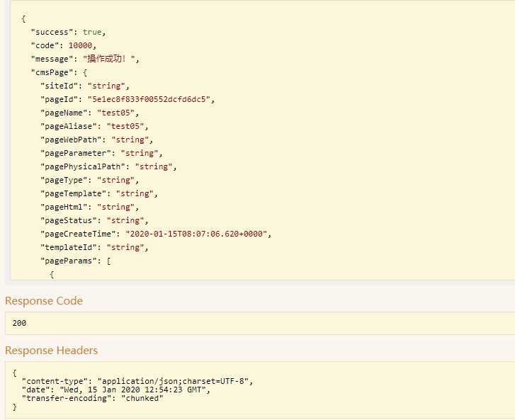
Task: Click the "pageHtml" line
Action: pos(90,208)
